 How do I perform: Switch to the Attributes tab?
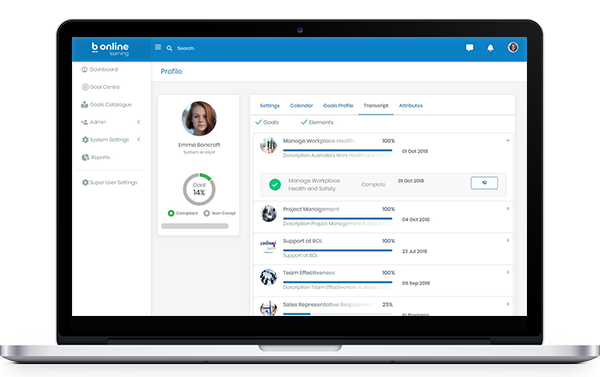(411, 106)
